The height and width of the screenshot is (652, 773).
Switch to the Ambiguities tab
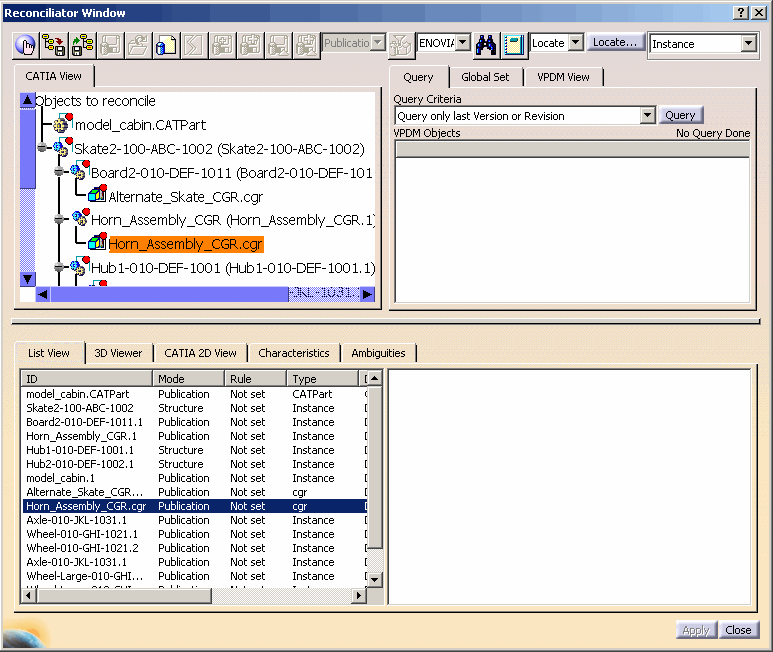(x=379, y=353)
